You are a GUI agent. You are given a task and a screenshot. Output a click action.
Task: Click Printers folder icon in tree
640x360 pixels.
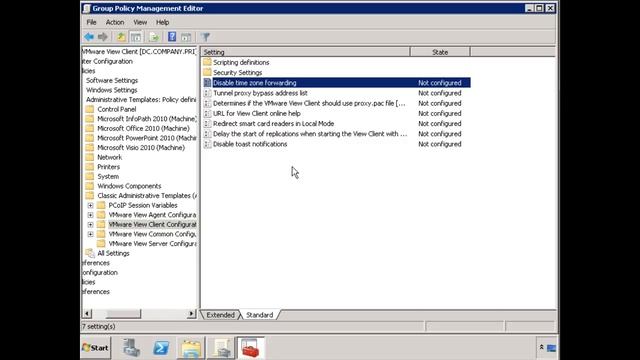tap(90, 167)
